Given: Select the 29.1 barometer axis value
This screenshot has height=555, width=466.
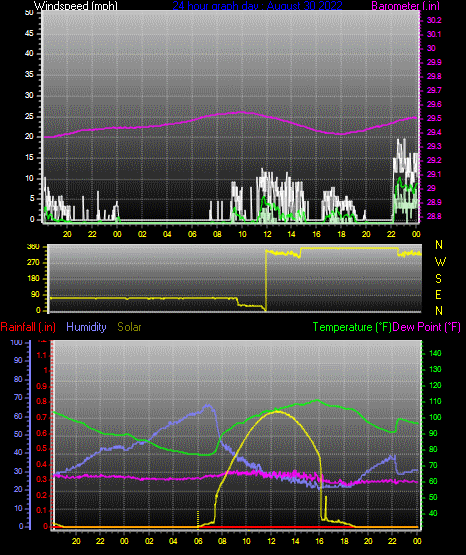Looking at the screenshot, I should (434, 174).
